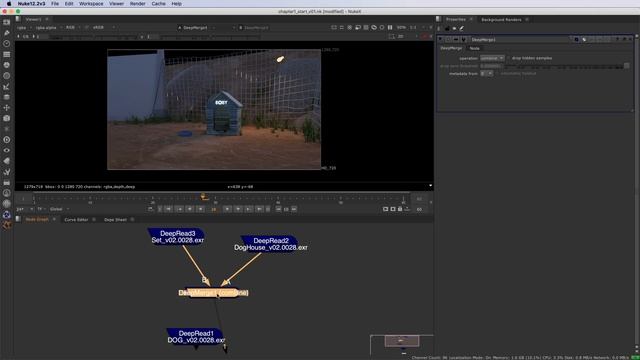The image size is (640, 360).
Task: Open the 2D/3D viewer mode dropdown
Action: click(403, 36)
